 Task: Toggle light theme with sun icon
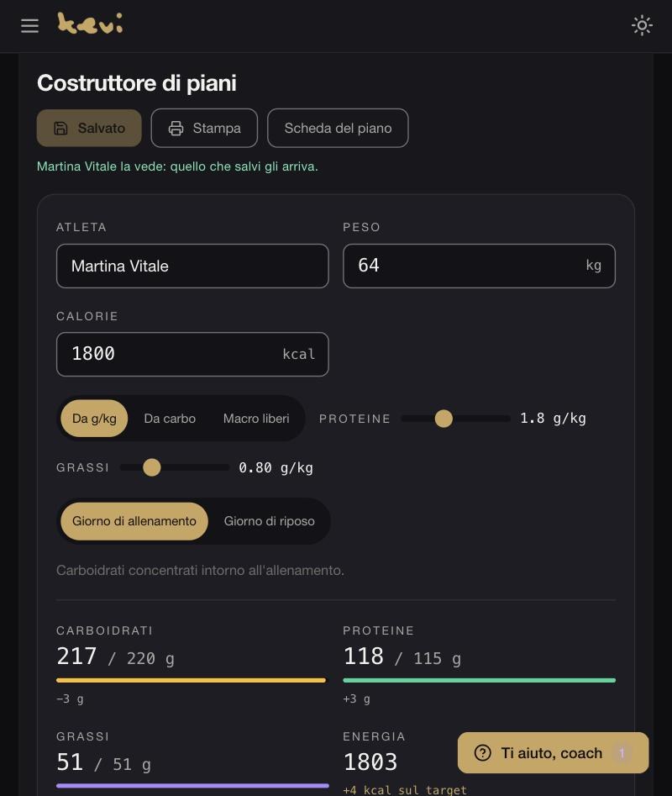click(x=642, y=25)
